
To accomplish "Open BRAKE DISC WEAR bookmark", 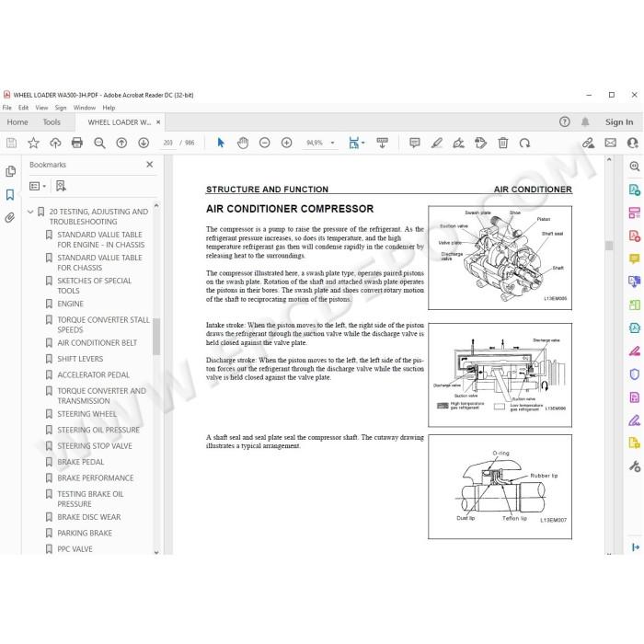I will point(88,517).
